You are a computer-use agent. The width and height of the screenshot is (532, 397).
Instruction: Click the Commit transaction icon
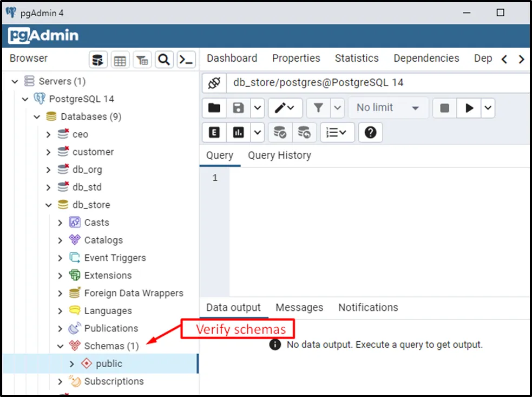280,132
